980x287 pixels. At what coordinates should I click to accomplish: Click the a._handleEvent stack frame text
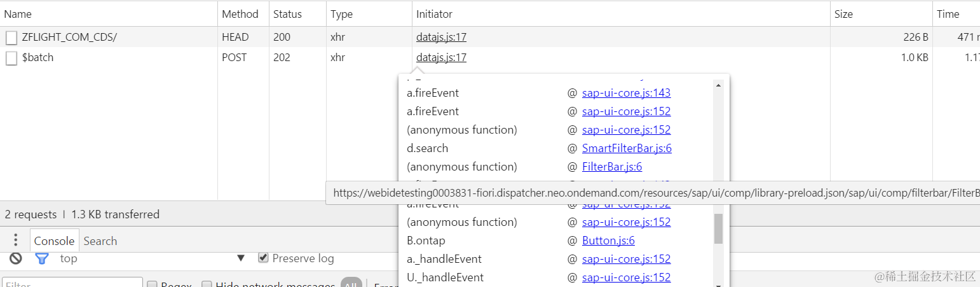click(444, 259)
